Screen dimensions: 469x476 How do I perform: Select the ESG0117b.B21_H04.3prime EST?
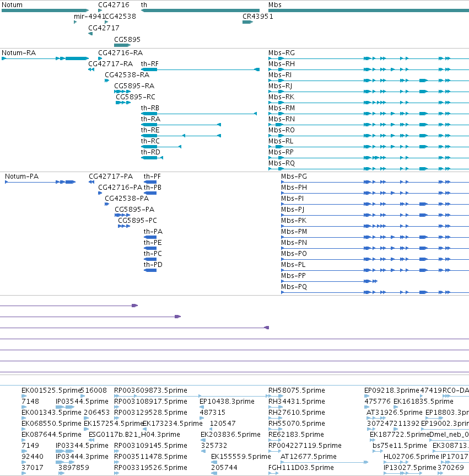91,440
